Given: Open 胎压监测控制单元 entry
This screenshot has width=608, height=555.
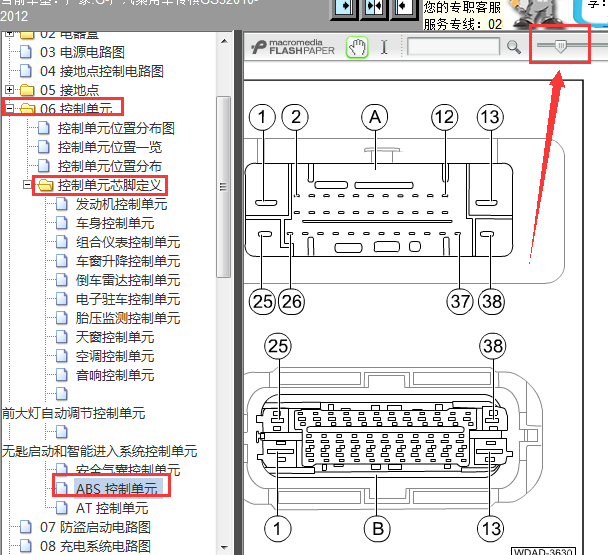Looking at the screenshot, I should (x=128, y=318).
